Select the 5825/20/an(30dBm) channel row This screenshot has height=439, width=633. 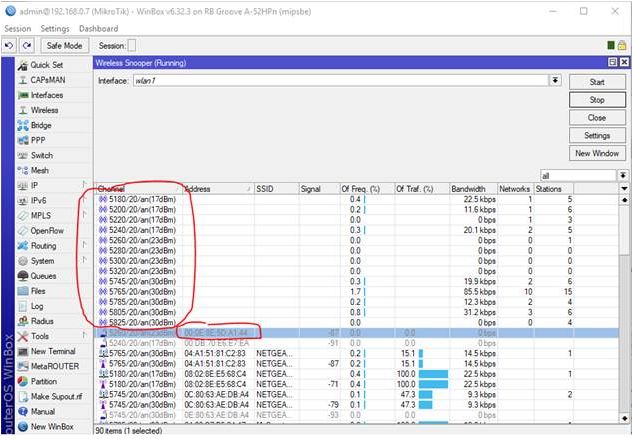pyautogui.click(x=356, y=322)
